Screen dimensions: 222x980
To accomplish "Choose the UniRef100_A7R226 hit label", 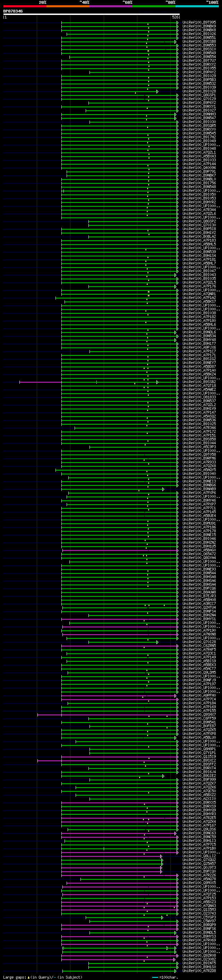I will tap(199, 875).
